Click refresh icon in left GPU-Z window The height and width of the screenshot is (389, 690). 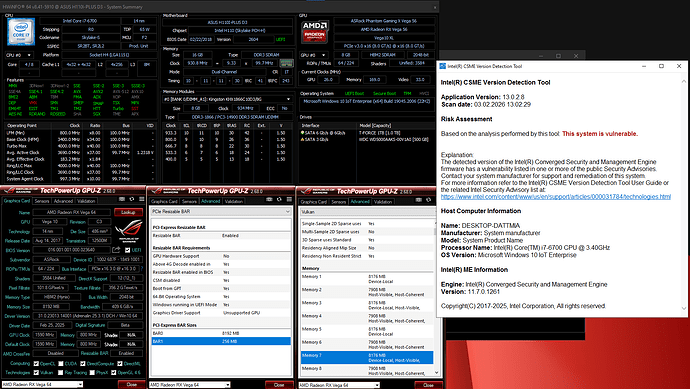(x=131, y=199)
